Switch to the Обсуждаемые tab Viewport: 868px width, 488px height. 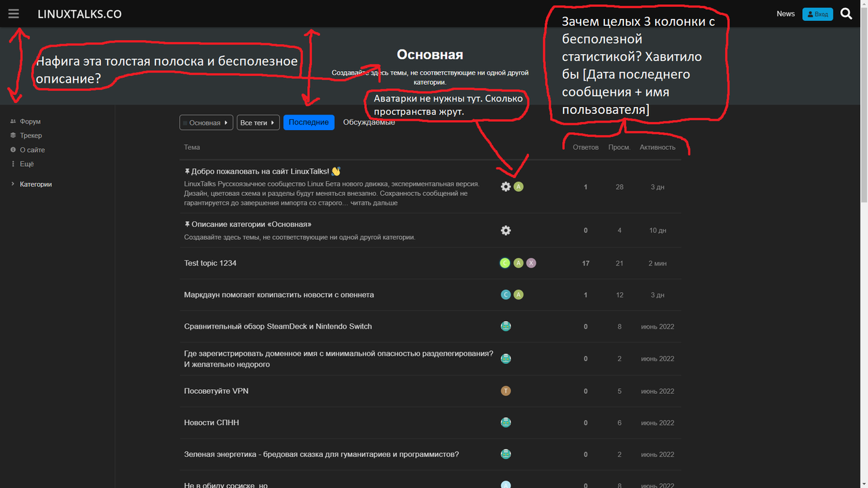pos(369,122)
